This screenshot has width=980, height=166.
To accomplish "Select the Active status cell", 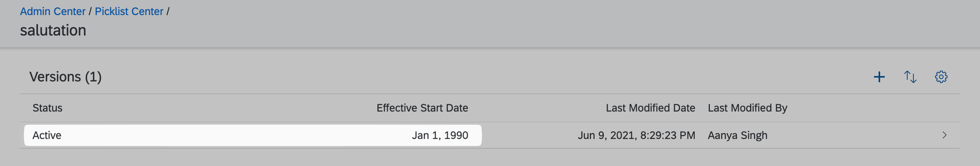I will coord(47,136).
